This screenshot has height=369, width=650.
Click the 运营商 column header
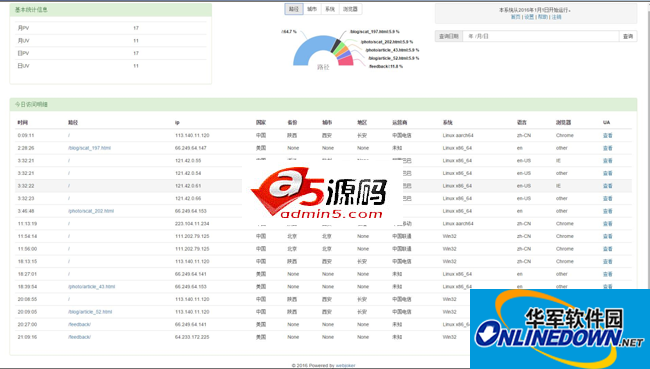click(x=400, y=122)
